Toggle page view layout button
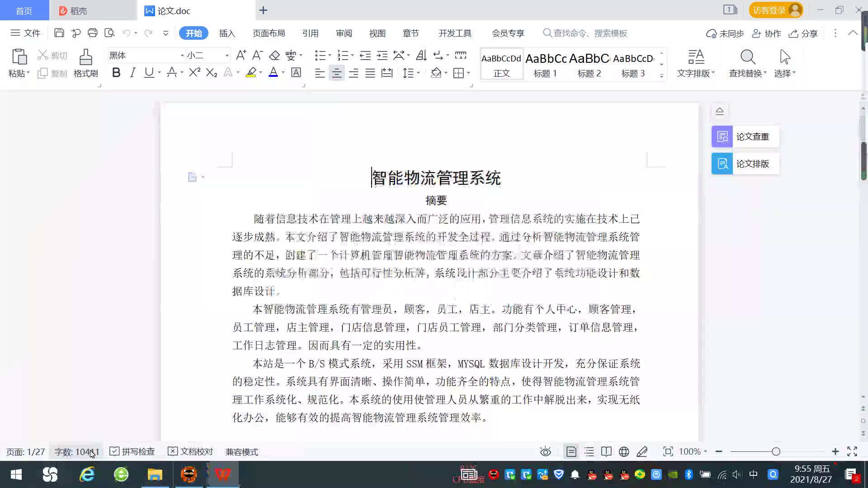 point(571,451)
